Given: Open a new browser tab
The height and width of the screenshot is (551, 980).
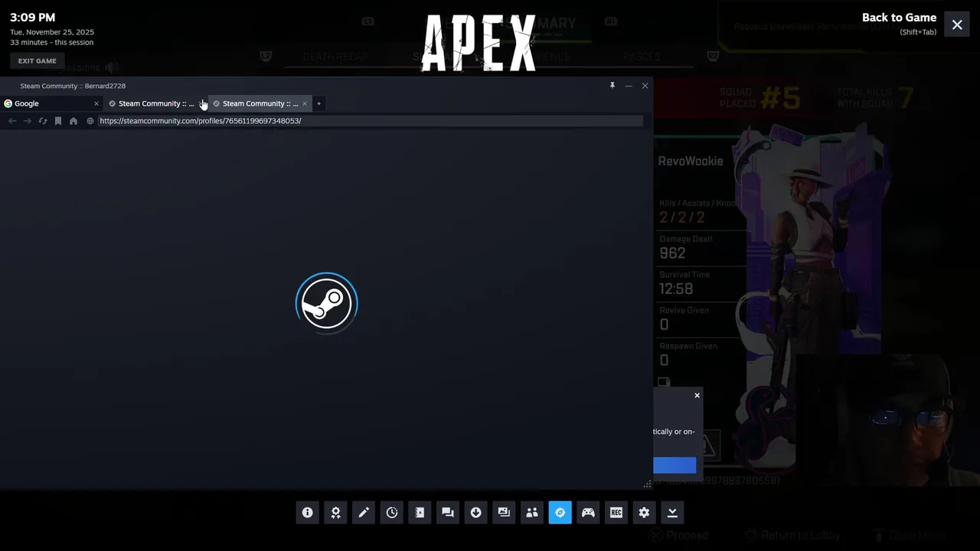Looking at the screenshot, I should [319, 103].
